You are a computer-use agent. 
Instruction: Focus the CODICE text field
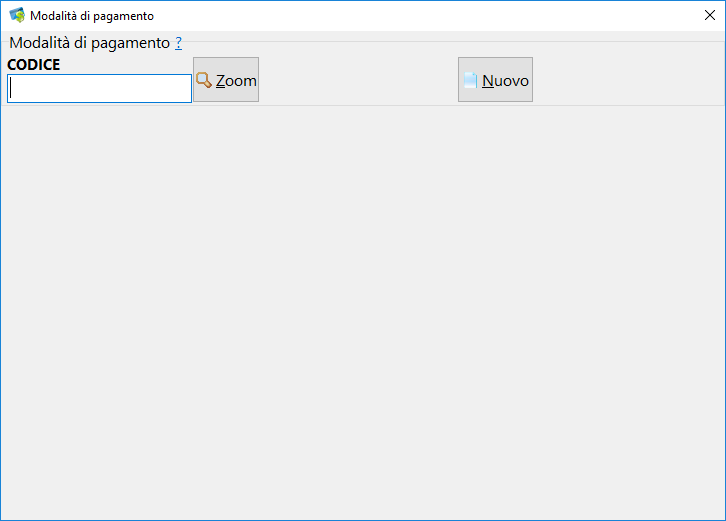100,88
